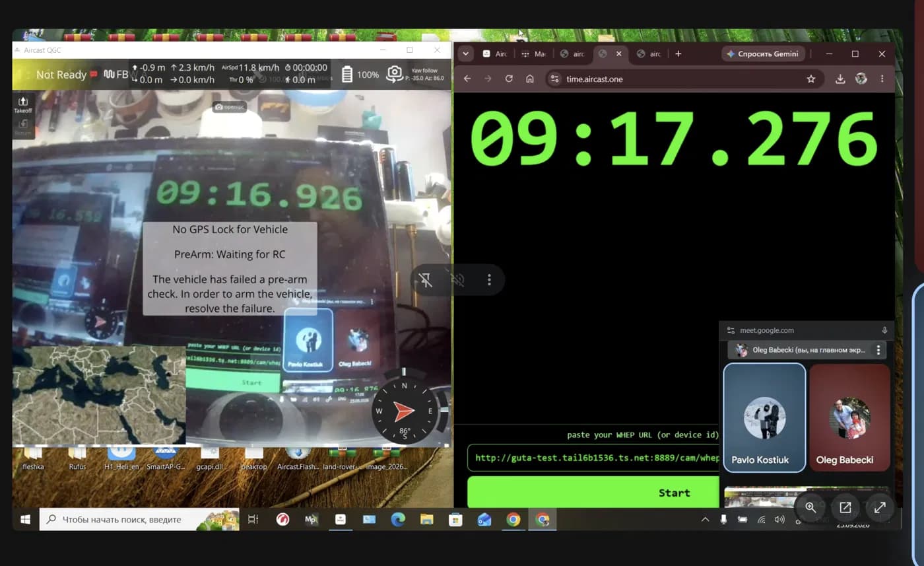Expand the Chrome tab search chevron
Viewport: 924px width, 566px height.
(466, 53)
